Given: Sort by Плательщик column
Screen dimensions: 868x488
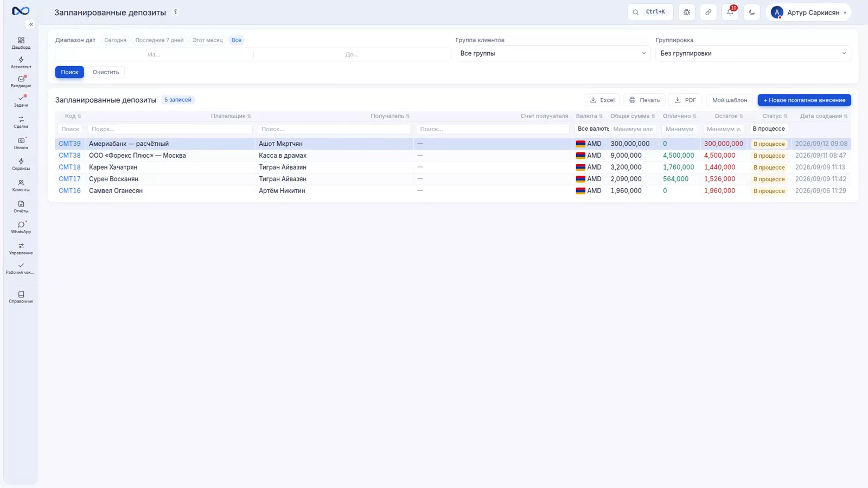Looking at the screenshot, I should [x=231, y=116].
